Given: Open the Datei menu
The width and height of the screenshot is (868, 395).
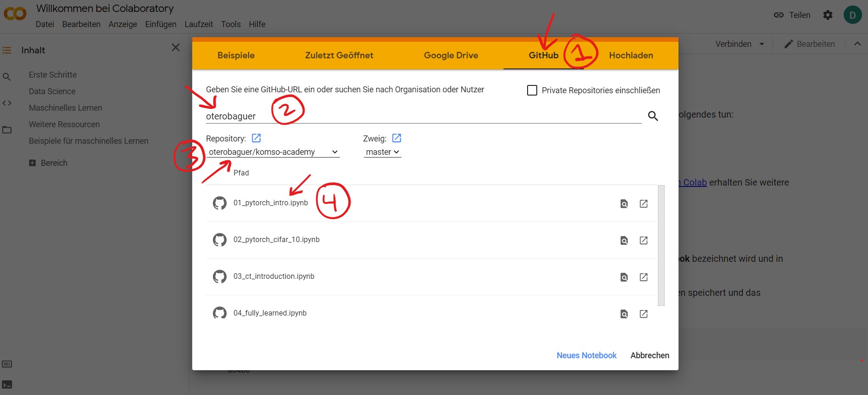Looking at the screenshot, I should coord(45,24).
